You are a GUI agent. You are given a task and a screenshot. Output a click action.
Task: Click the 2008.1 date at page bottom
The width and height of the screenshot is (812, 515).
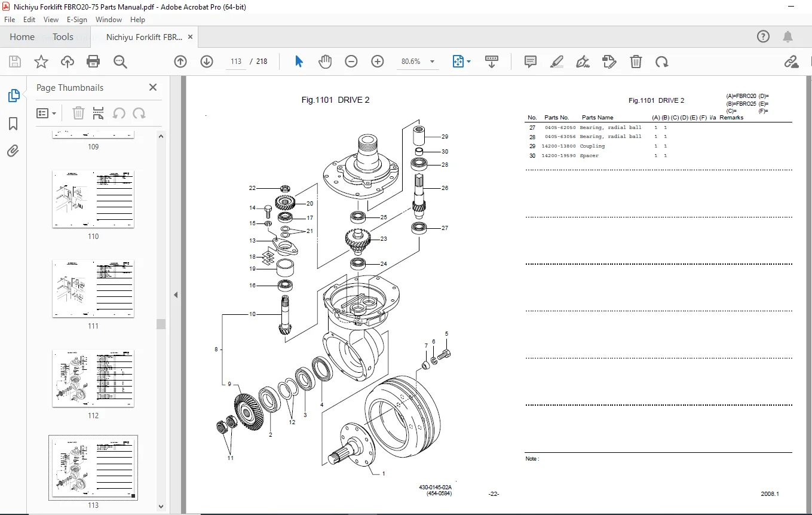coord(770,493)
